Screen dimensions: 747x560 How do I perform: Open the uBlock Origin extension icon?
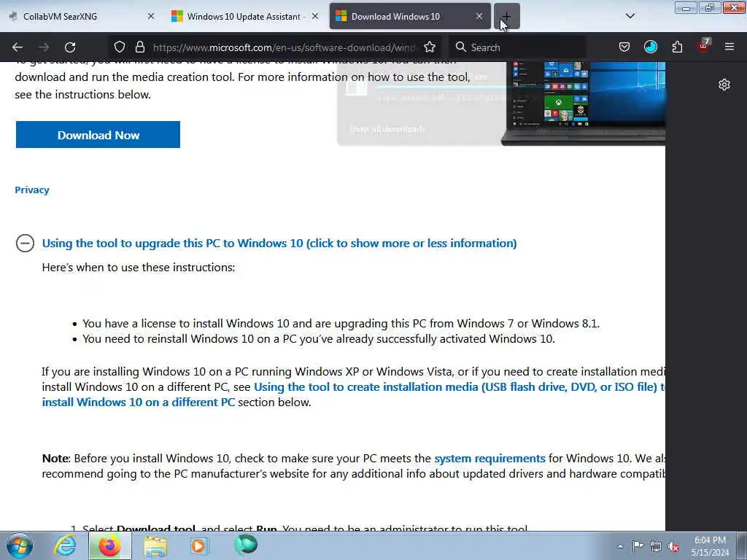click(704, 46)
